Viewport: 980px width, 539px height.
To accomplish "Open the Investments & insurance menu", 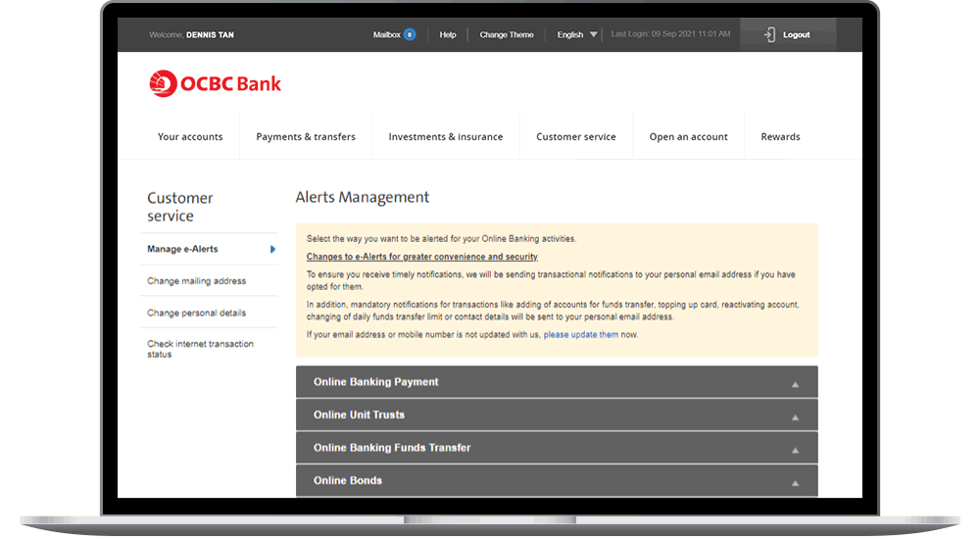I will (x=446, y=136).
